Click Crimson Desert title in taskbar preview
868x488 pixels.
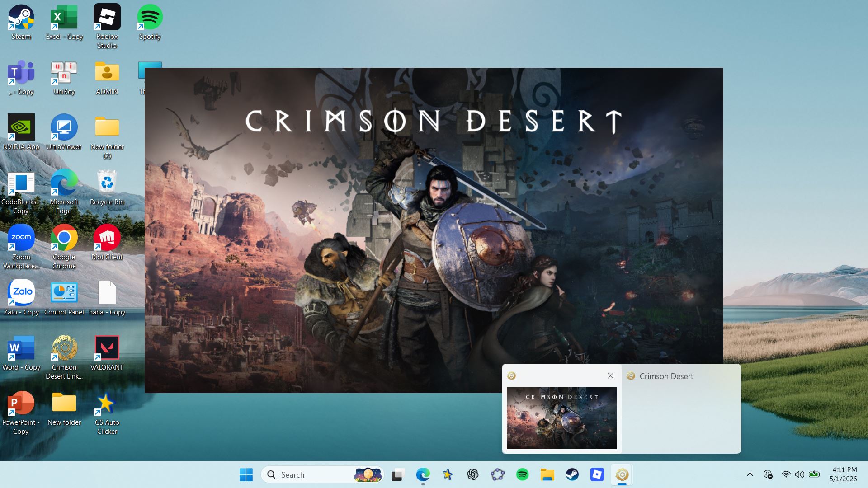[x=666, y=376]
